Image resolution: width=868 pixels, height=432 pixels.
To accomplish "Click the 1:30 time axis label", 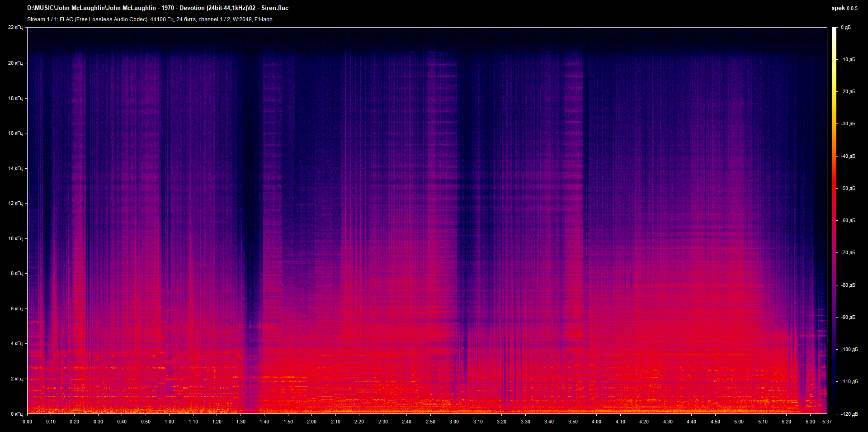I will (241, 422).
